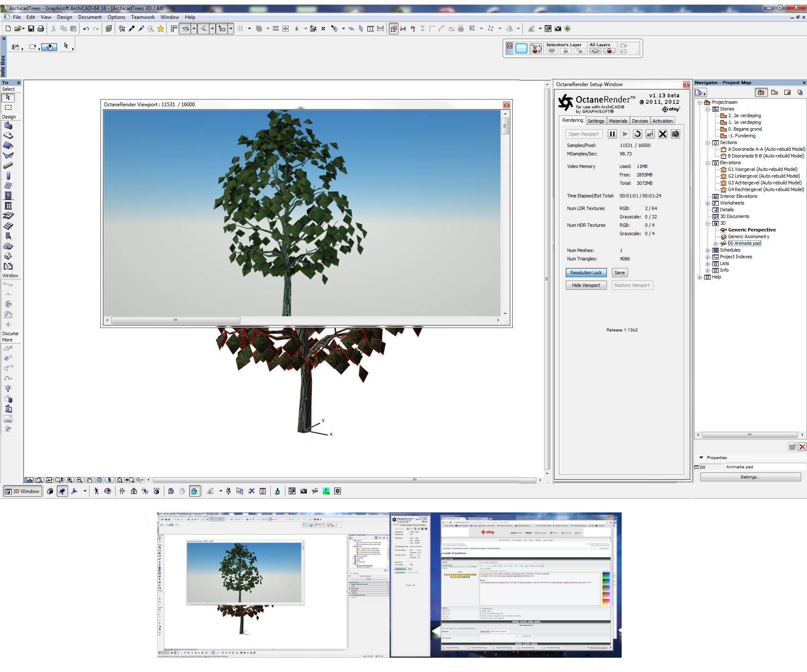Toggle the Guide Lines toolbar button

[x=185, y=29]
